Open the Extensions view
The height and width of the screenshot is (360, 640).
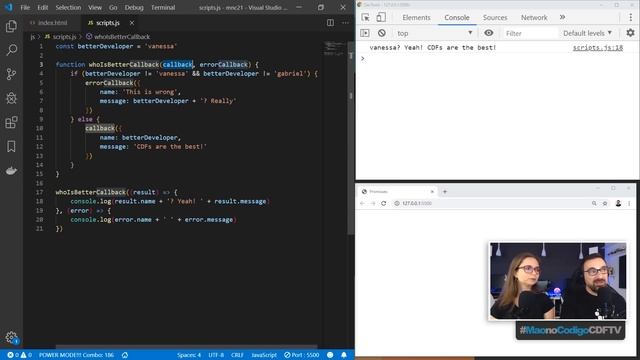point(11,122)
